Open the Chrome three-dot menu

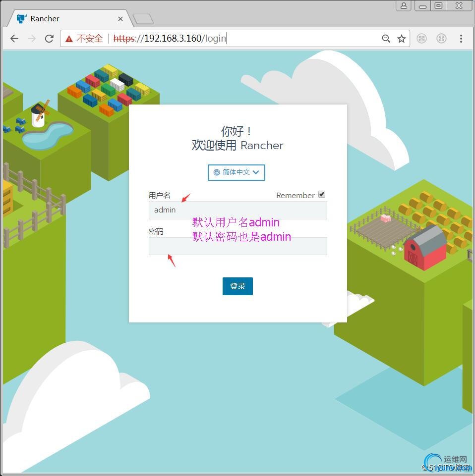point(461,39)
